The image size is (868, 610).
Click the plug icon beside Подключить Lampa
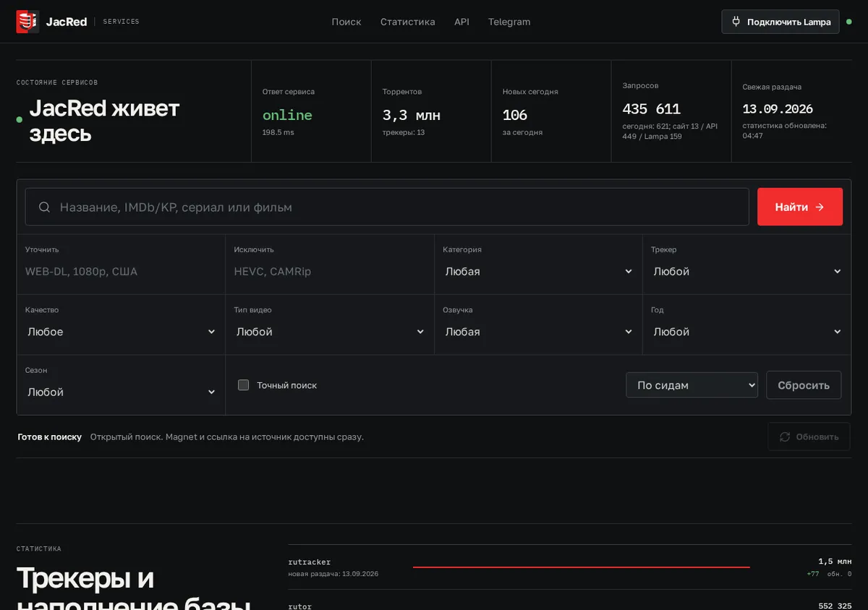click(736, 22)
